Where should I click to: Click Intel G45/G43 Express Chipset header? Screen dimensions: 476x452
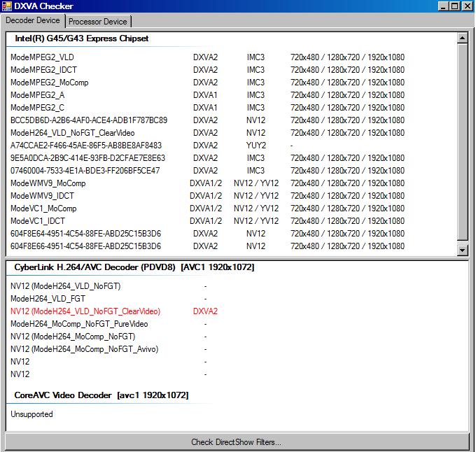(x=81, y=38)
